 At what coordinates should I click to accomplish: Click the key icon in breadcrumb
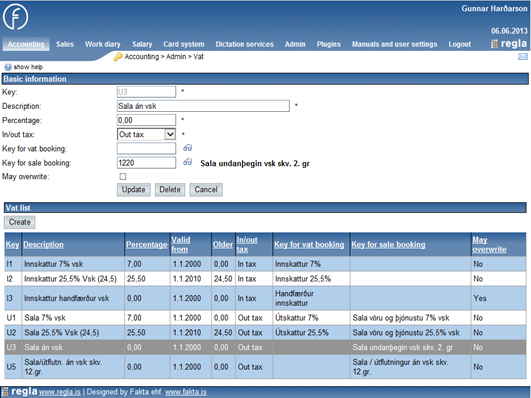[x=118, y=57]
